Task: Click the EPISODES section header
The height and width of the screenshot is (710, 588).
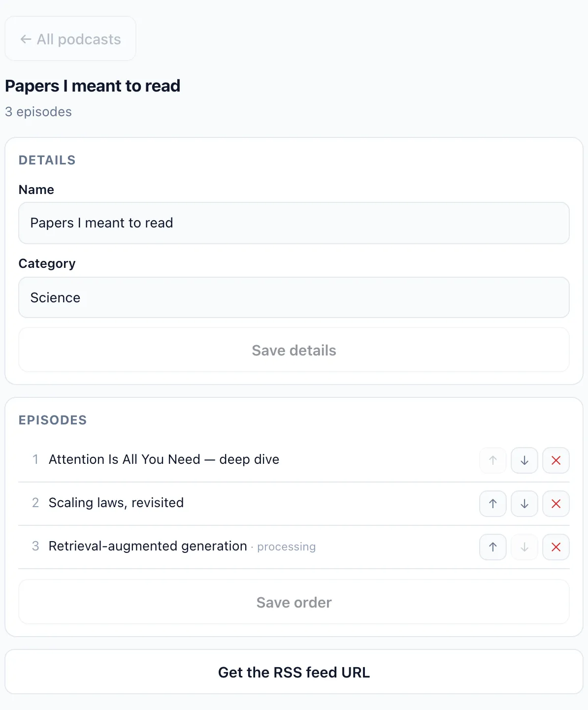Action: 53,420
